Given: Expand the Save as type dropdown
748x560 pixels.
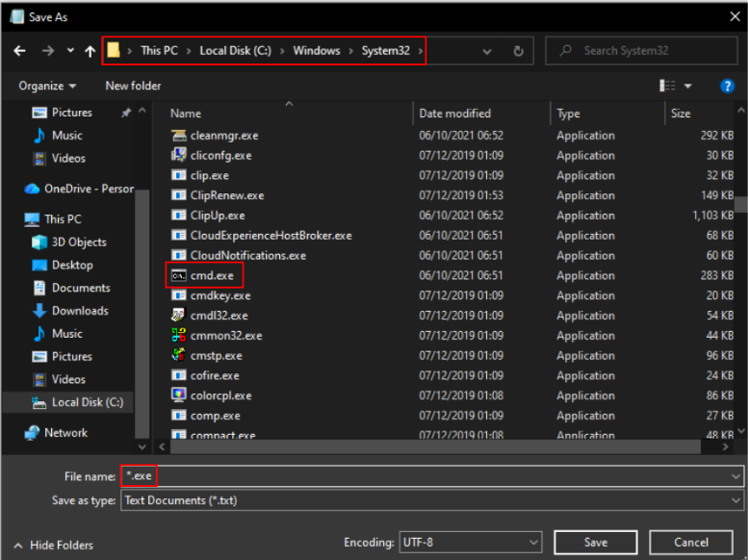Looking at the screenshot, I should tap(735, 500).
